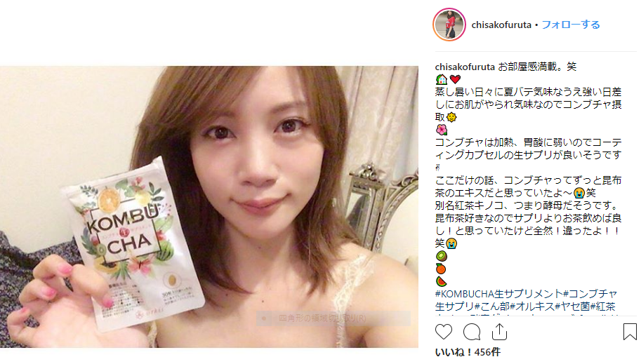
Task: Click the selfie photo with the KOMBUCHA package
Action: click(209, 207)
